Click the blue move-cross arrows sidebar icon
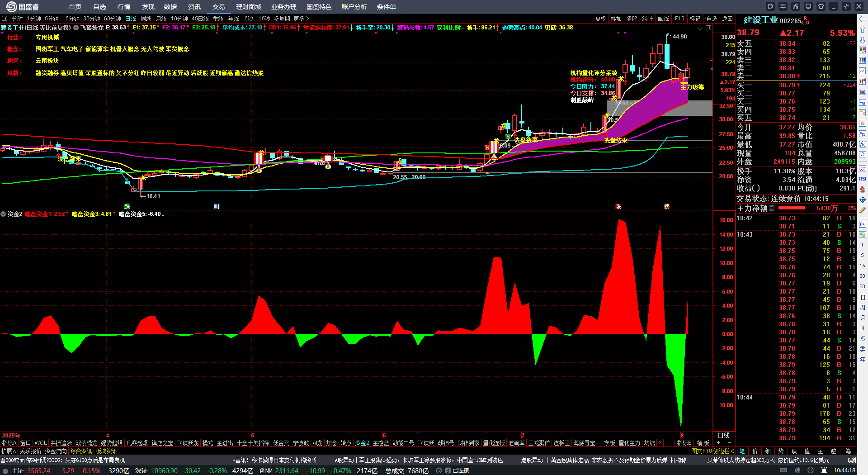868x475 pixels. (863, 199)
